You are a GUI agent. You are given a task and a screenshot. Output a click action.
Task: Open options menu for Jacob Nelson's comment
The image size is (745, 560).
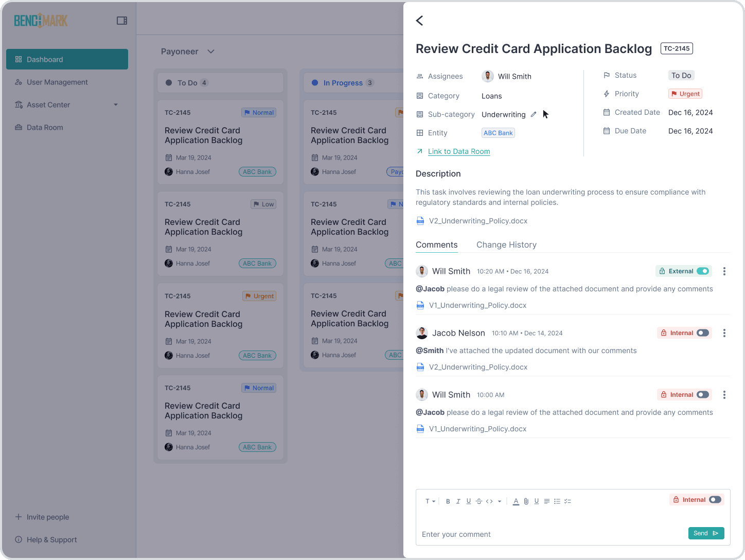[x=724, y=333]
